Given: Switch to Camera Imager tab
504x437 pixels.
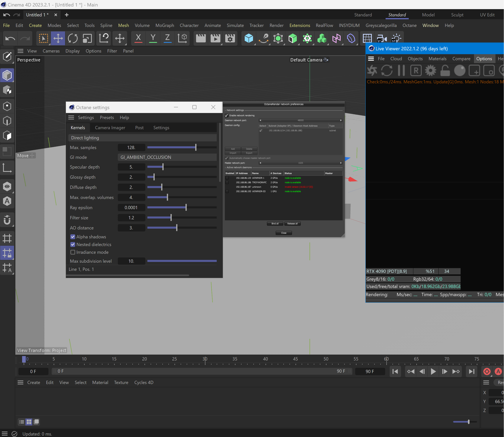Looking at the screenshot, I should click(x=110, y=128).
